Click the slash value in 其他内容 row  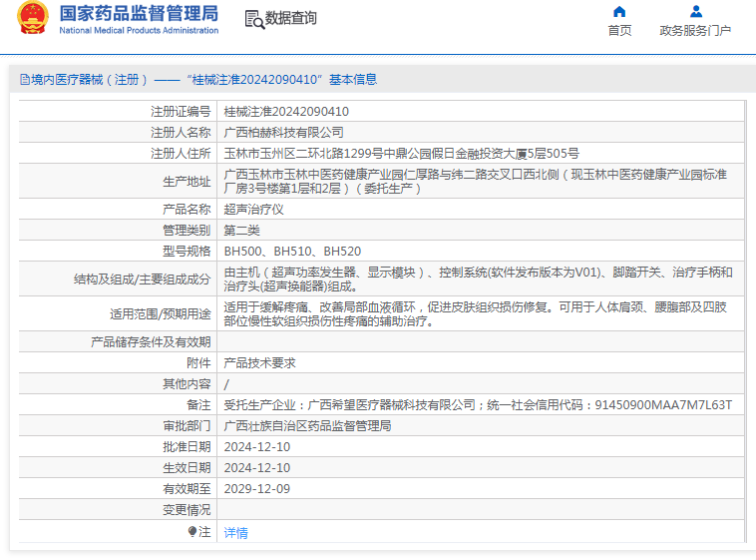click(x=226, y=384)
